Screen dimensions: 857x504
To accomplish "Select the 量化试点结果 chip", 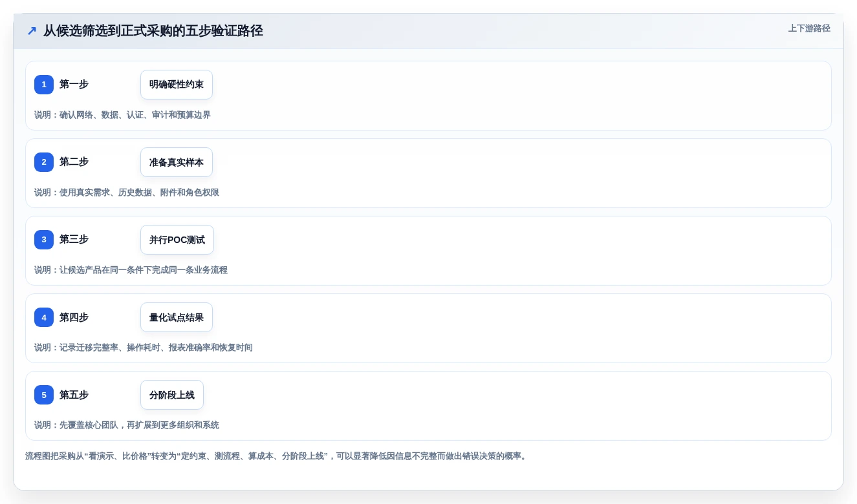I will point(177,317).
